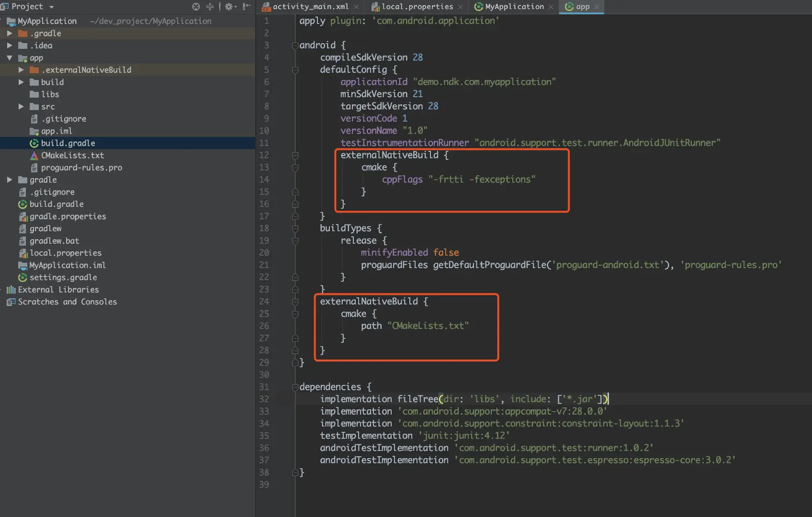Click the testImplementation junit line
The image size is (812, 517).
click(415, 436)
